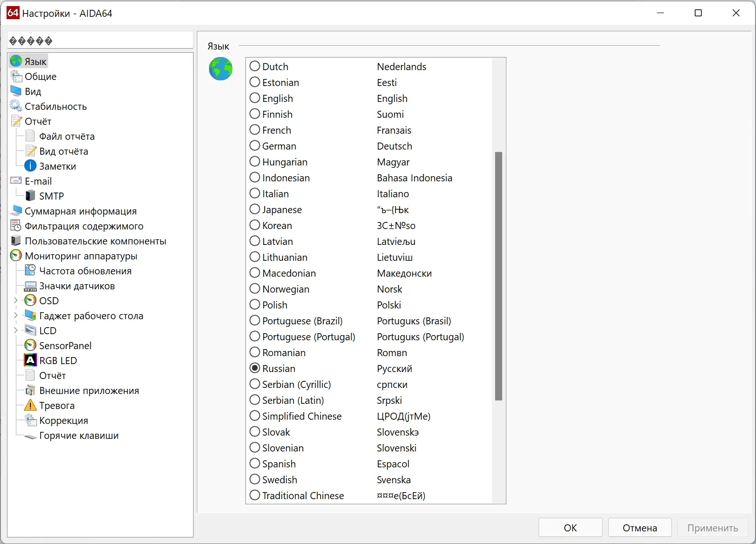756x544 pixels.
Task: Open the SMTP settings page
Action: pyautogui.click(x=51, y=196)
